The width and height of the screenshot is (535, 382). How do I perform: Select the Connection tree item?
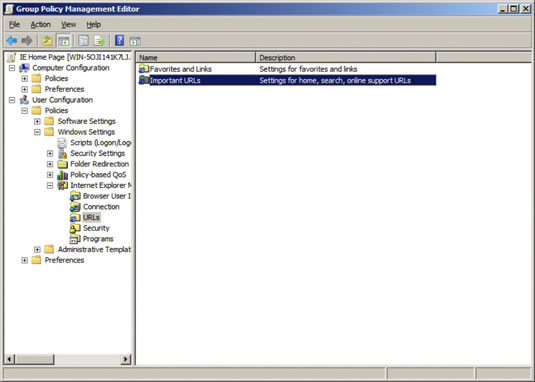101,207
